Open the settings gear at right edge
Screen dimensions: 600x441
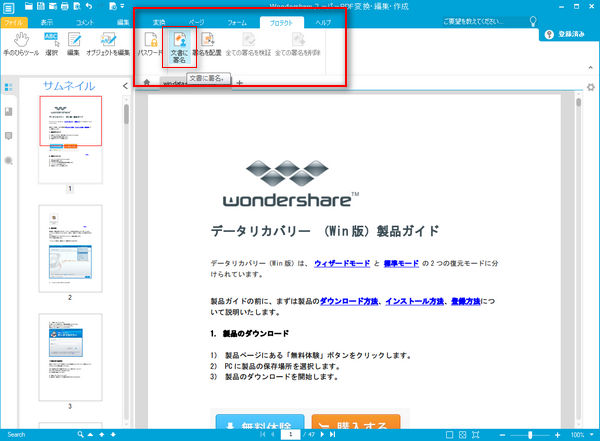pos(591,87)
